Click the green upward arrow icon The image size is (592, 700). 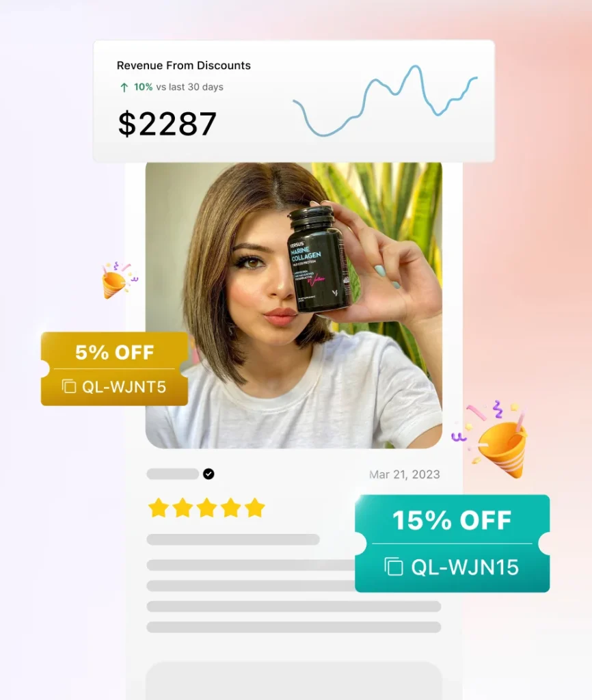click(124, 87)
